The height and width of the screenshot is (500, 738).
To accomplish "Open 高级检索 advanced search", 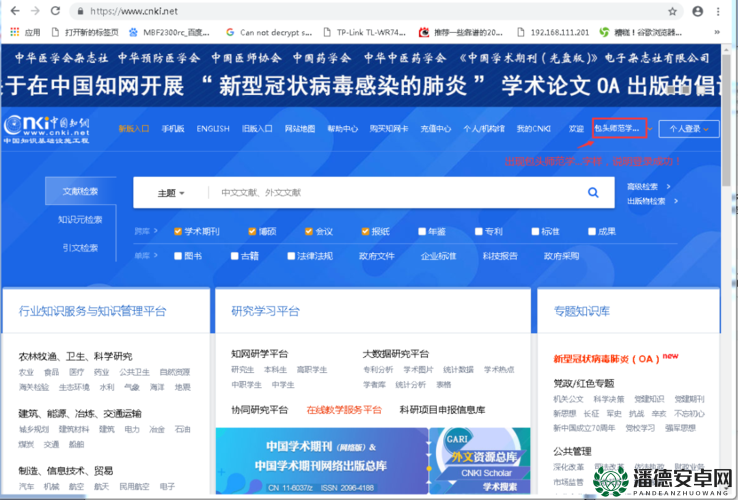I will 643,186.
